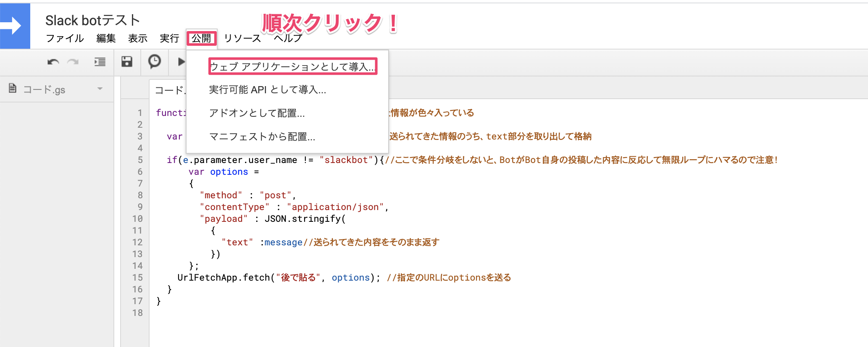The width and height of the screenshot is (868, 347).
Task: Save the project with the floppy disk icon
Action: click(x=127, y=62)
